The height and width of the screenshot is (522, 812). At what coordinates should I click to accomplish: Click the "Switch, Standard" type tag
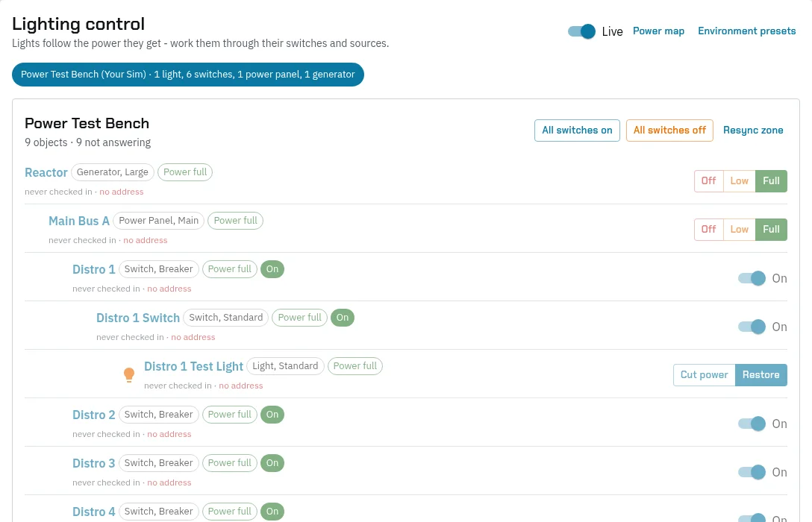(x=226, y=318)
